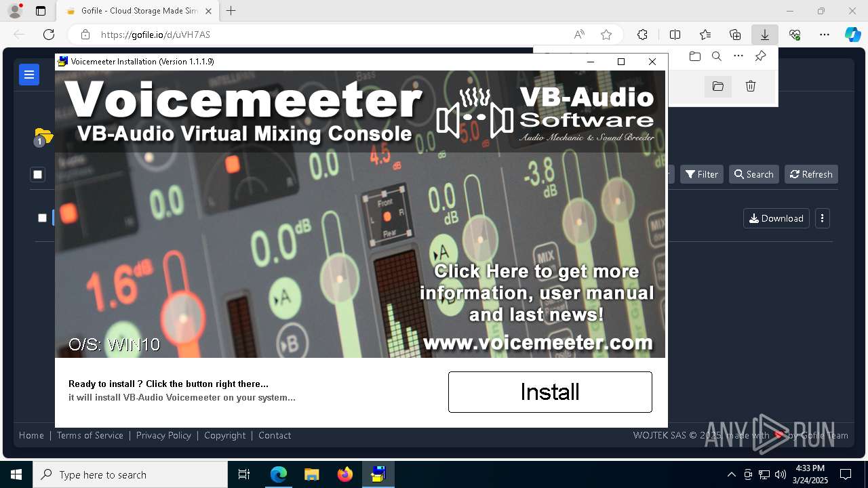Image resolution: width=868 pixels, height=488 pixels.
Task: Open the volume tray icon
Action: point(780,474)
